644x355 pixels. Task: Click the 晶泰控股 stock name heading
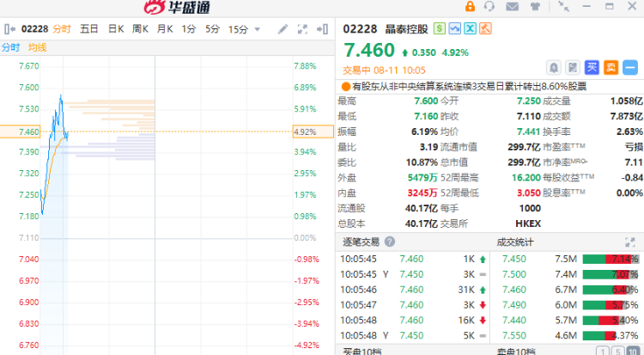(x=407, y=28)
